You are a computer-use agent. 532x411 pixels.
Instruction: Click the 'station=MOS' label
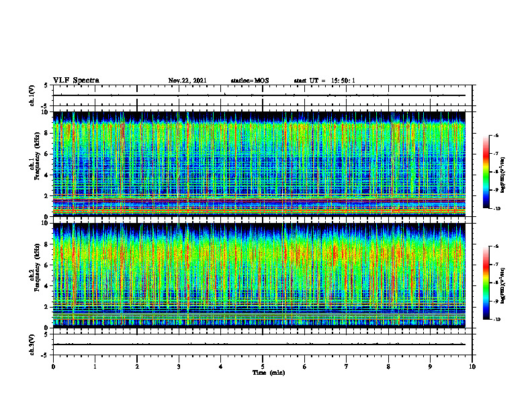(x=250, y=81)
